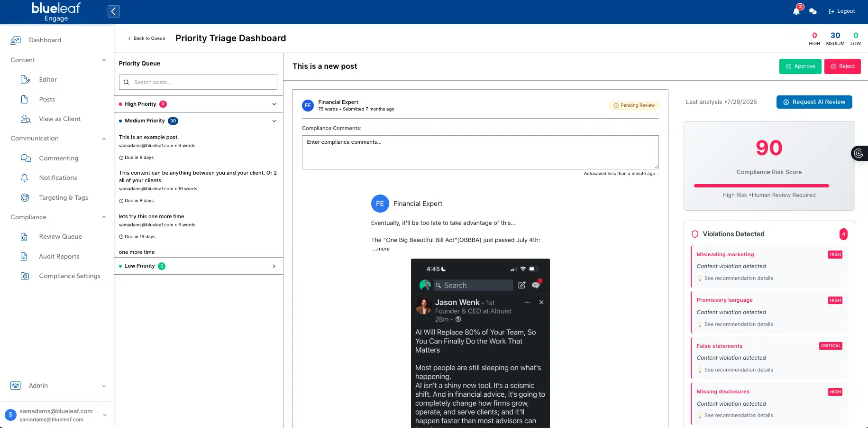Expand the High Priority section

tap(274, 104)
